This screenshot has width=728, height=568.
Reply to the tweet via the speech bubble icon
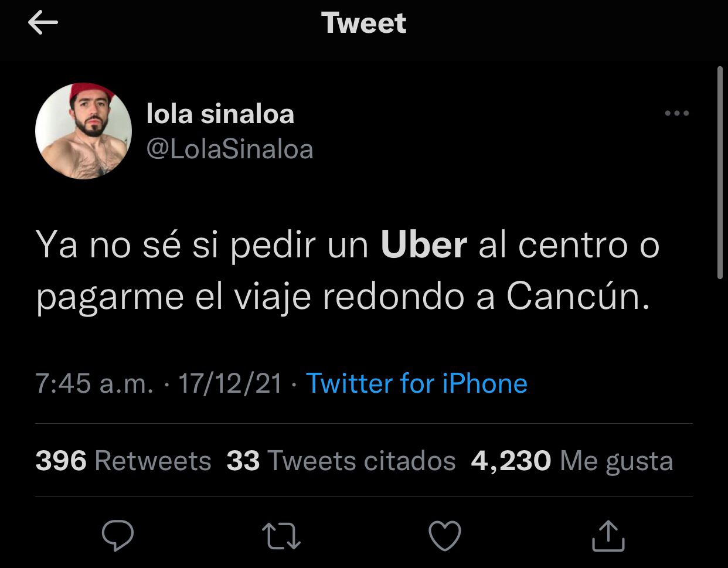tap(117, 535)
